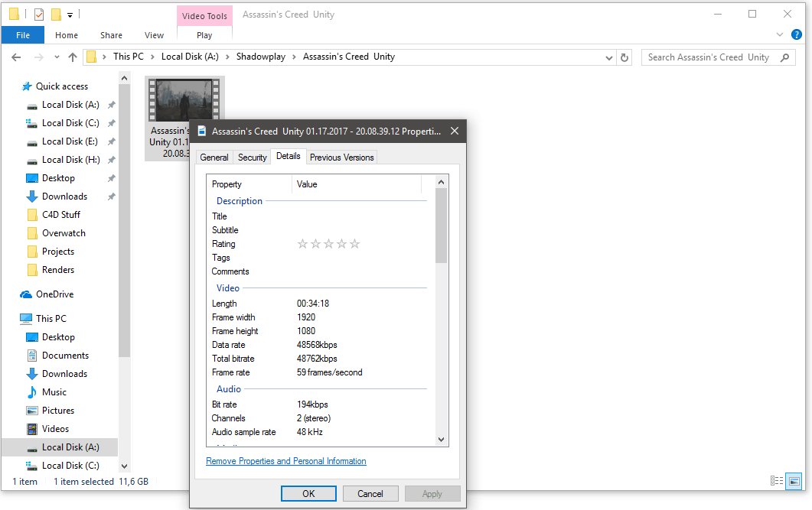Open Videos under This PC
The height and width of the screenshot is (510, 812).
coord(55,429)
